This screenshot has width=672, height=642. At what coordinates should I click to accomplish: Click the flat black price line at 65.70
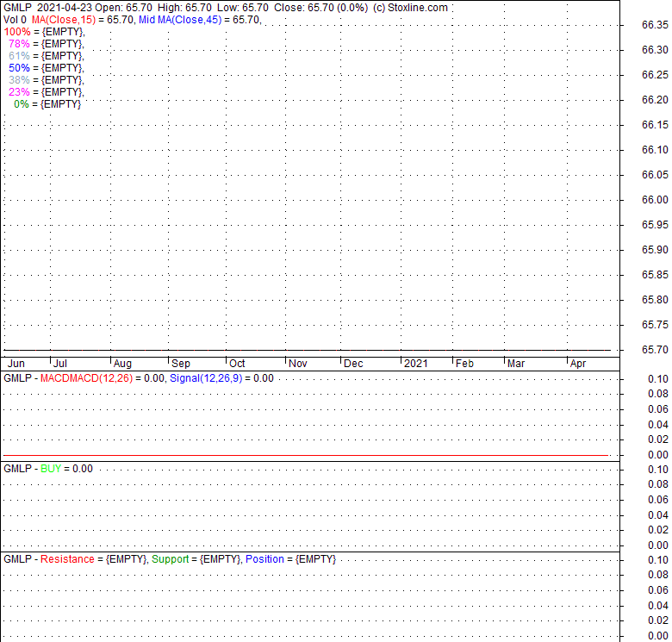(x=307, y=350)
